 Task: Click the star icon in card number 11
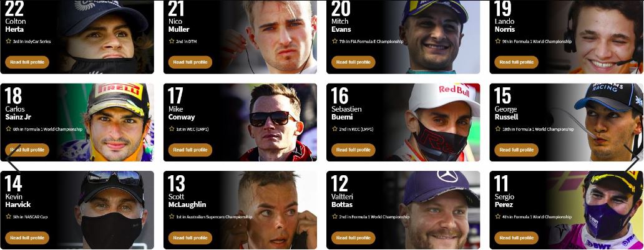click(498, 216)
